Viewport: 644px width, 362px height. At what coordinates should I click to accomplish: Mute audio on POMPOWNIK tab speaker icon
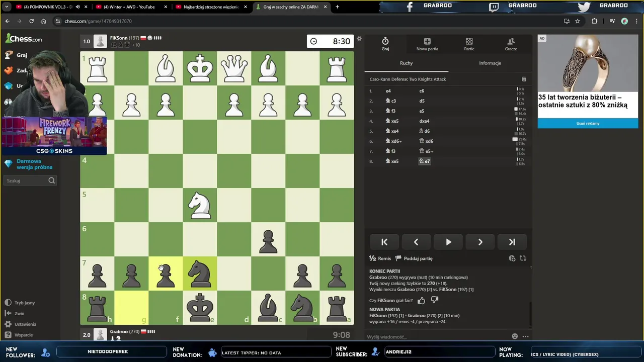tap(77, 7)
